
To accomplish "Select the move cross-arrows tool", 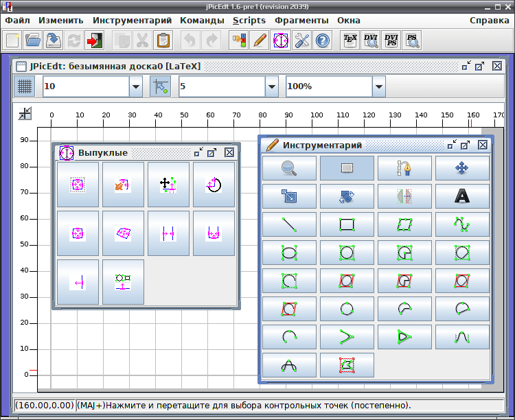I will 462,168.
